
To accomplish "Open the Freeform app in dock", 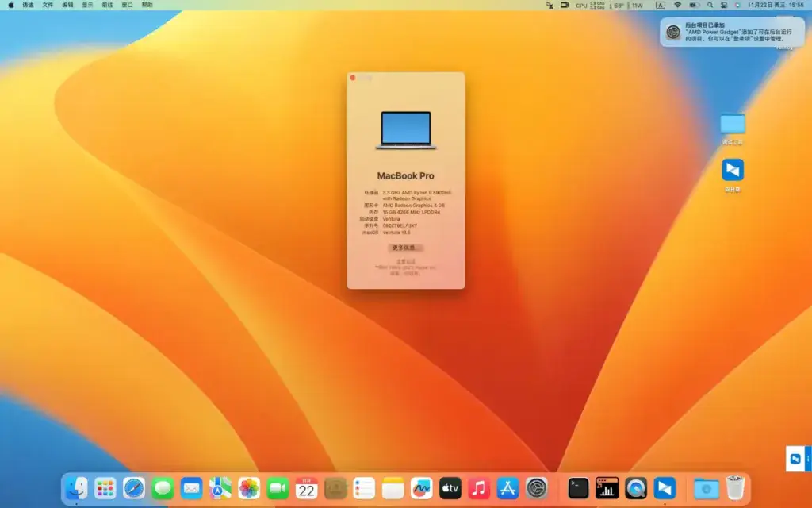I will point(422,488).
